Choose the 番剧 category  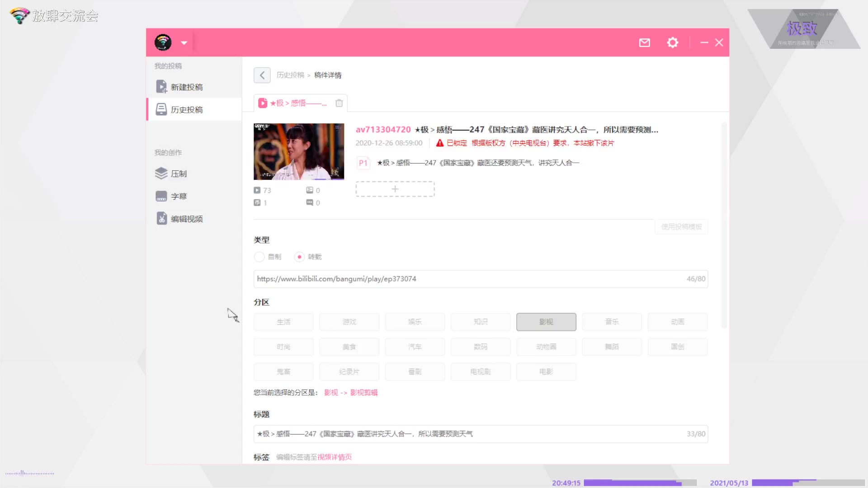click(415, 371)
